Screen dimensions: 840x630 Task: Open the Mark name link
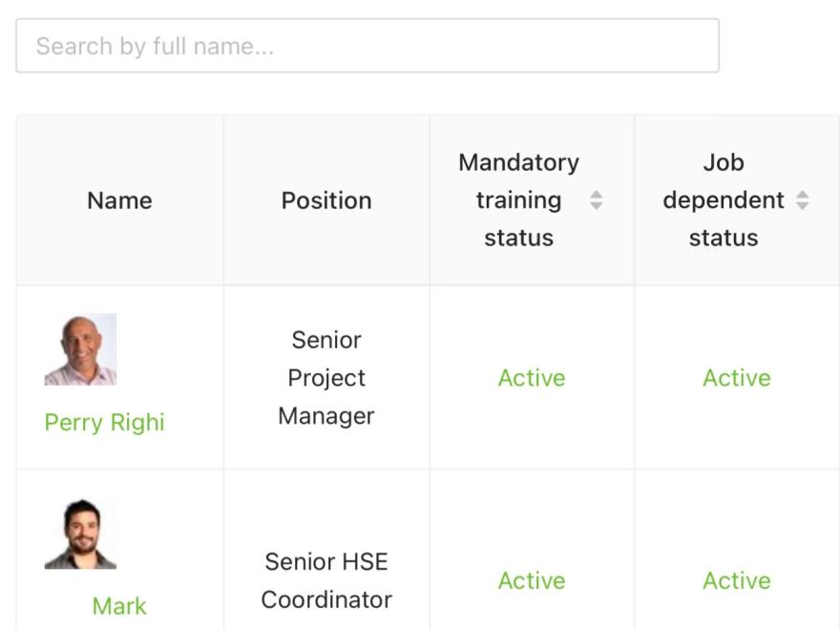tap(119, 605)
